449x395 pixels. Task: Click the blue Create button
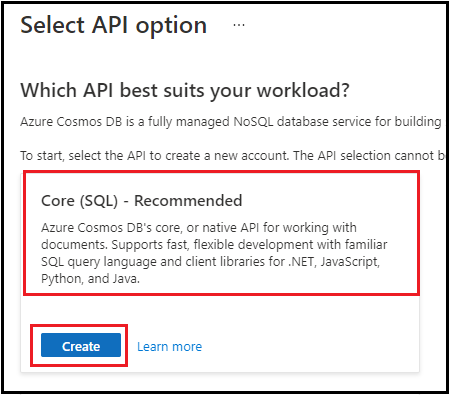pyautogui.click(x=81, y=345)
